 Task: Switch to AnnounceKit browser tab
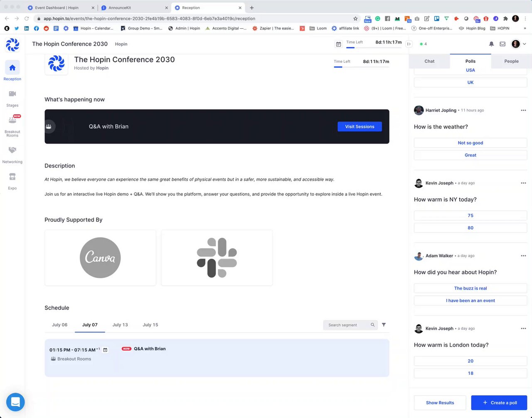click(x=134, y=7)
